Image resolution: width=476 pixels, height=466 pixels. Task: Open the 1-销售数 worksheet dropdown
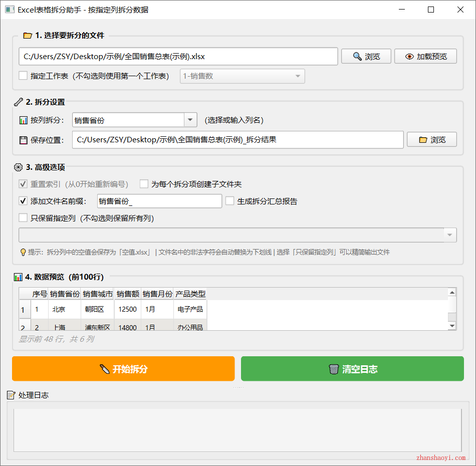coord(242,76)
